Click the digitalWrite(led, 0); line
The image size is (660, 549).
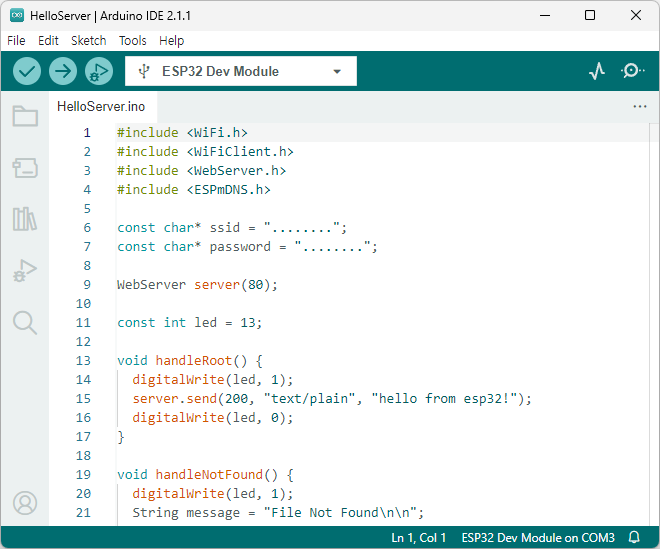click(213, 418)
